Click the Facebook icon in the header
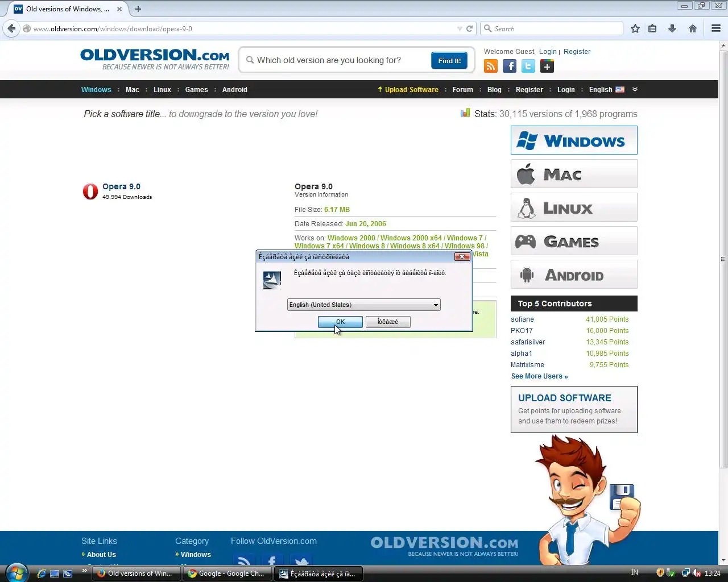This screenshot has width=728, height=582. [x=510, y=66]
